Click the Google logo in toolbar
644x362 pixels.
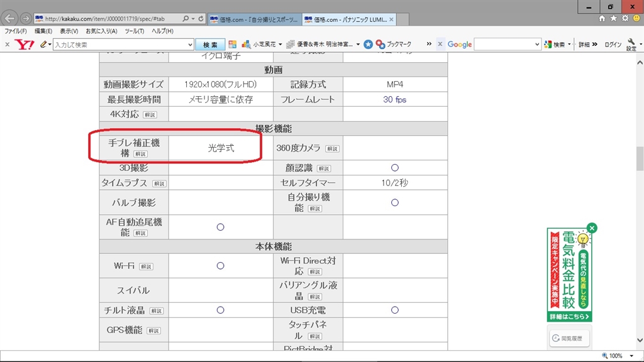(x=460, y=45)
